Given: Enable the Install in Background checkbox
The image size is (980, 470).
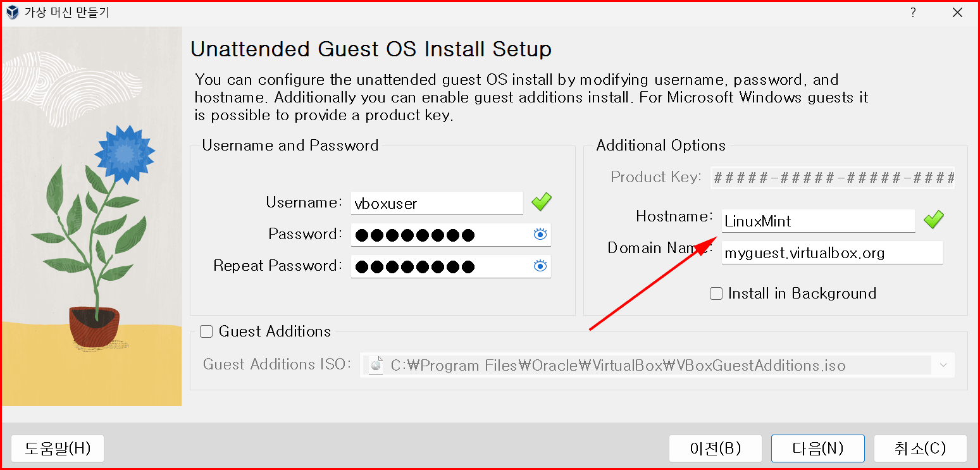Looking at the screenshot, I should pyautogui.click(x=716, y=294).
